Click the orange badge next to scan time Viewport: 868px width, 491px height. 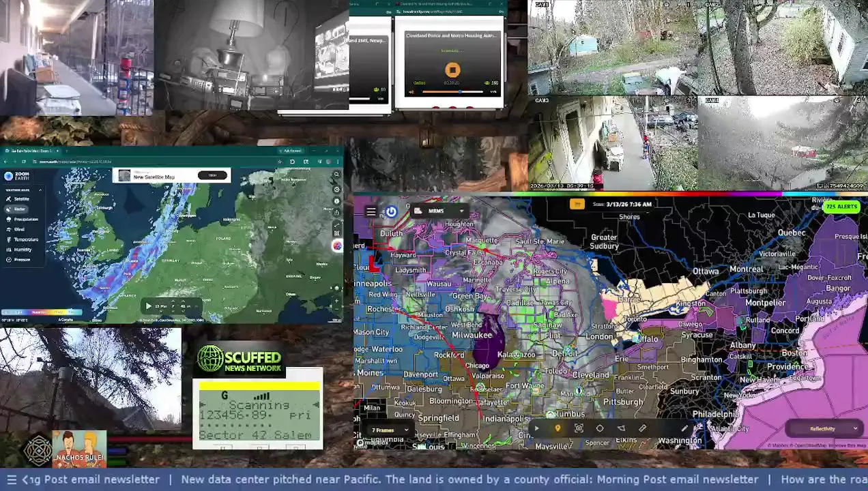click(x=577, y=204)
